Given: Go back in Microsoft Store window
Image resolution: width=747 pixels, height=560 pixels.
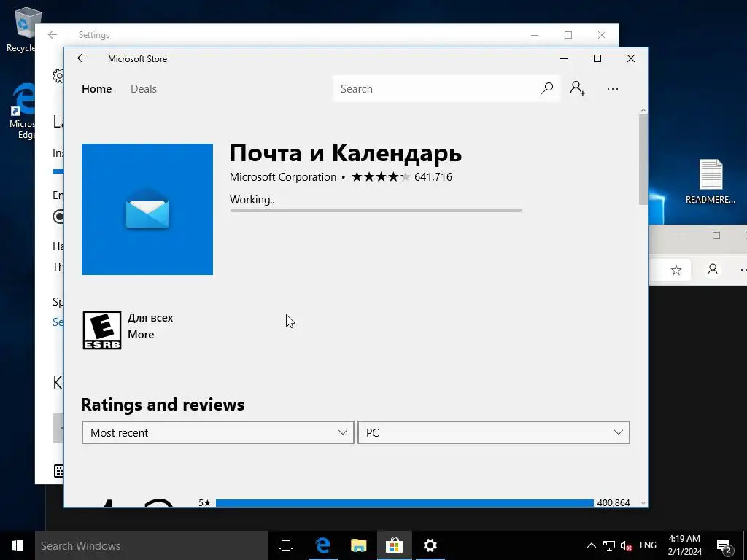Looking at the screenshot, I should point(82,58).
